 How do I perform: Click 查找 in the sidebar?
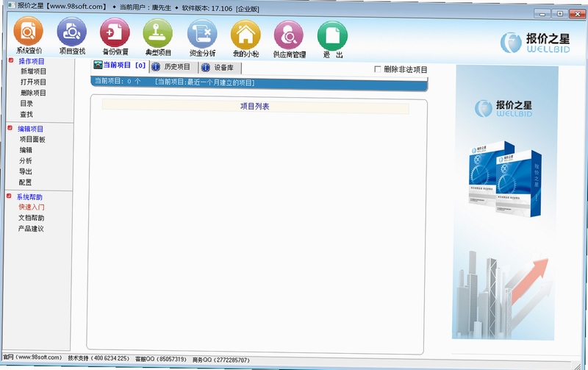[26, 114]
